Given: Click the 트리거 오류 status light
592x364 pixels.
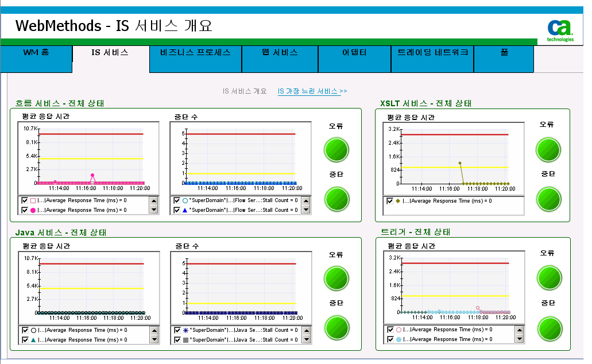Looking at the screenshot, I should pyautogui.click(x=550, y=278).
